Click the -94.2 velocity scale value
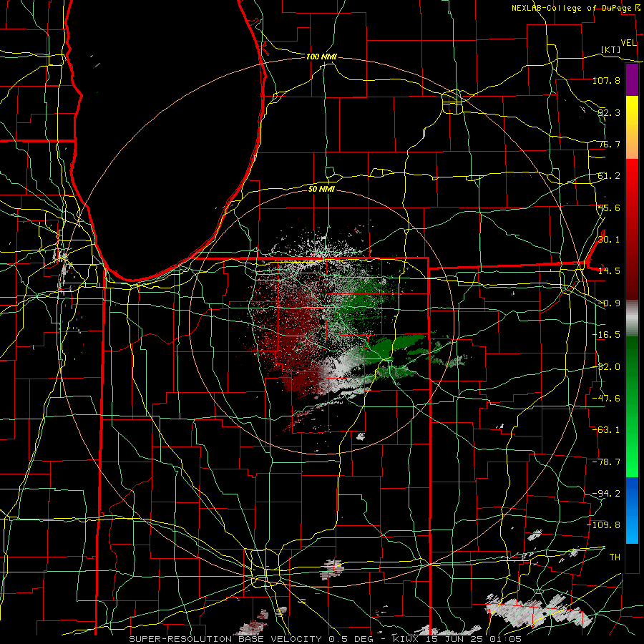This screenshot has width=644, height=644. point(606,494)
